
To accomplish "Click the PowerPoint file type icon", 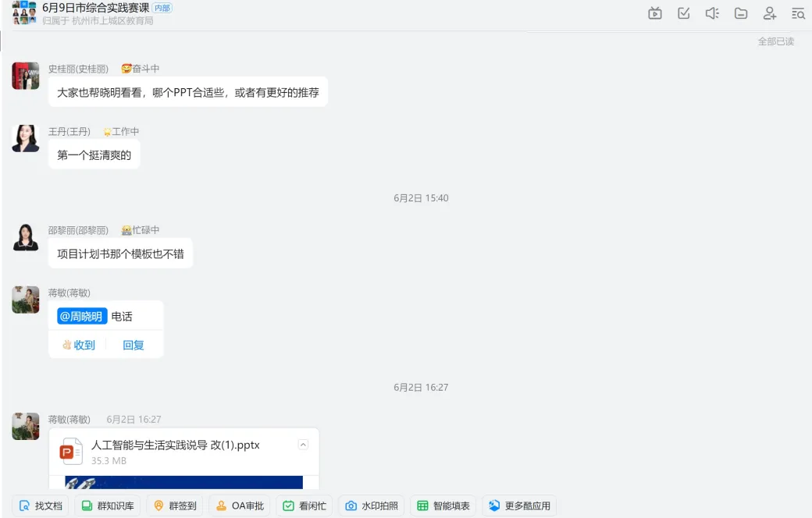I will (x=71, y=451).
